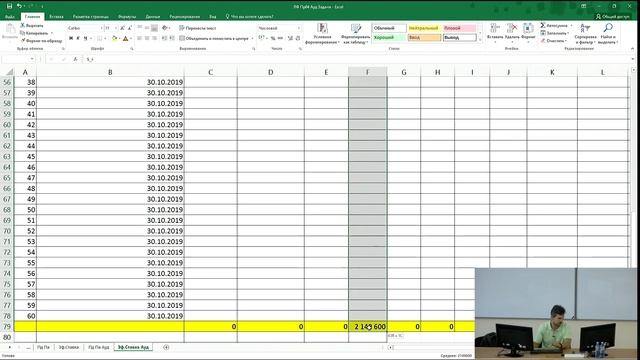Click Insert cells (Вставить) icon
Viewport: 640px width, 360px height.
click(495, 28)
